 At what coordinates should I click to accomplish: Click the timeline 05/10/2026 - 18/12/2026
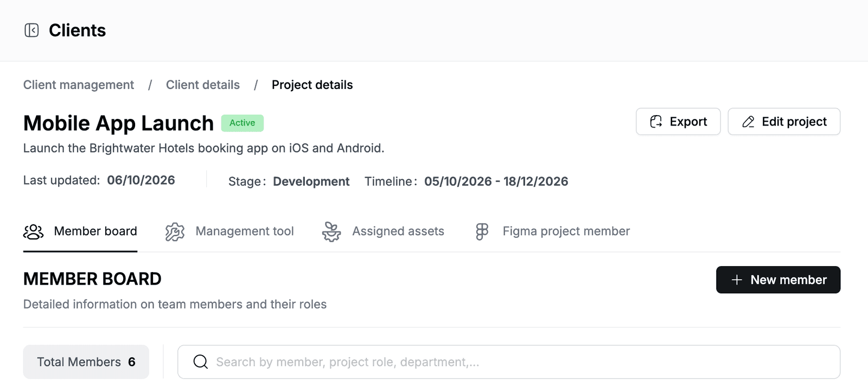pos(496,181)
